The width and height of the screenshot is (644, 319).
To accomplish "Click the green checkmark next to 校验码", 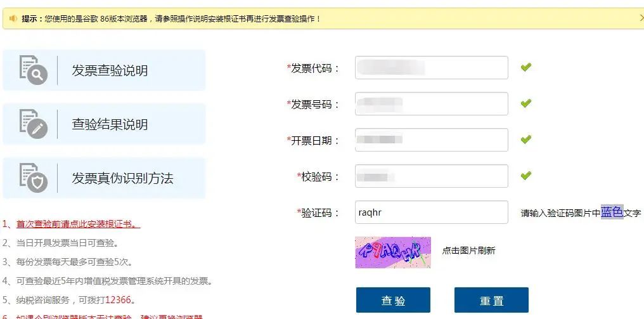I will (x=525, y=176).
